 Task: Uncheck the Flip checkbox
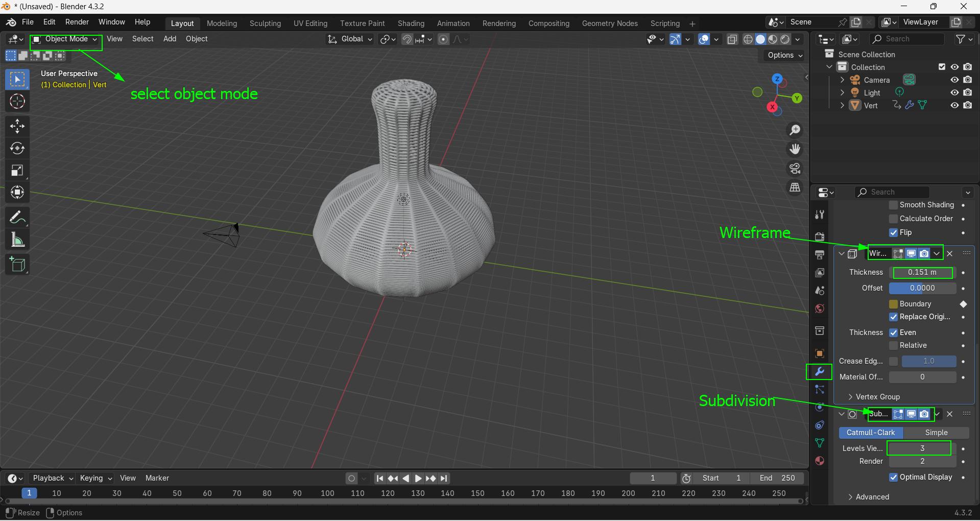(x=893, y=232)
